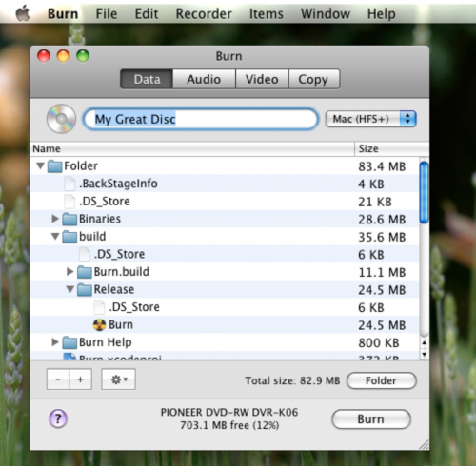
Task: Open the Recorder menu
Action: pyautogui.click(x=204, y=14)
